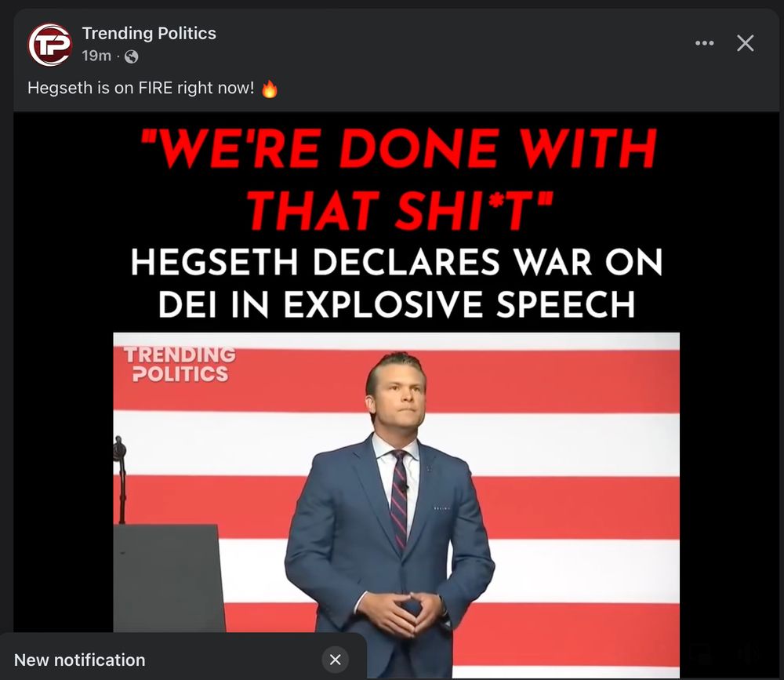784x680 pixels.
Task: Select the caption 'Hegseth is on FIRE right now!'
Action: click(x=140, y=88)
